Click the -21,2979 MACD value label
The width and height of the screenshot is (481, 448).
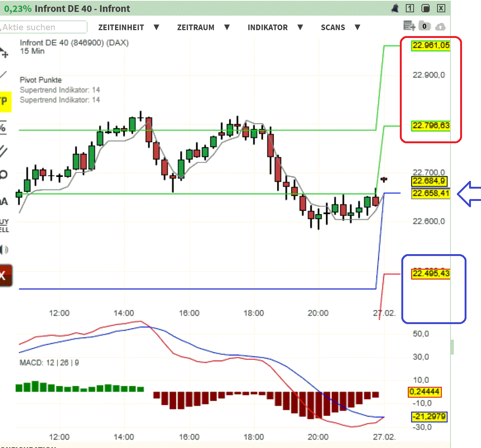pyautogui.click(x=429, y=417)
